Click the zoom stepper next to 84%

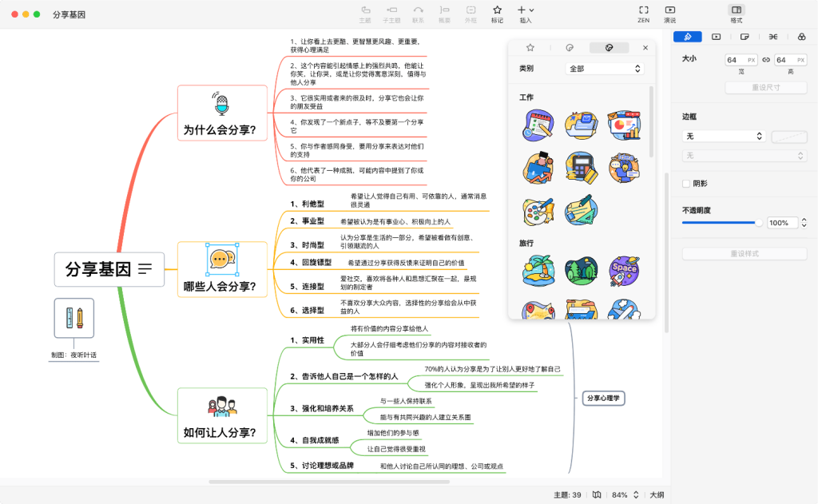coord(636,494)
